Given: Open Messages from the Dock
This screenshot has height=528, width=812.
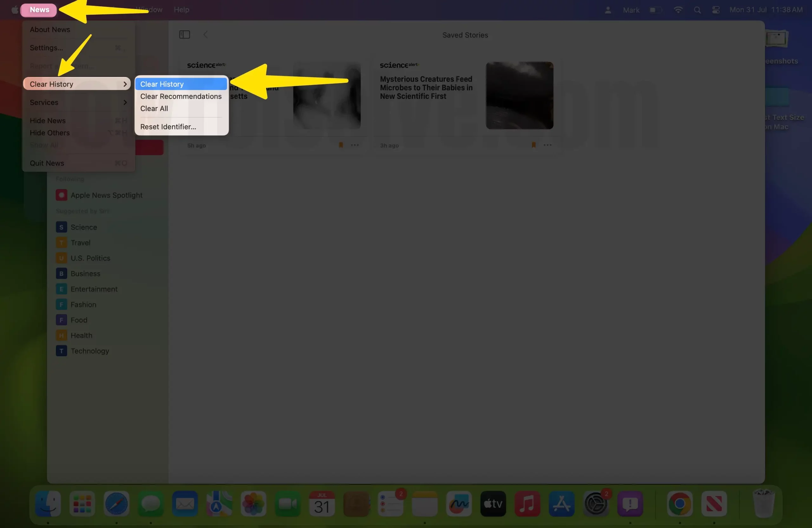Looking at the screenshot, I should coord(151,504).
